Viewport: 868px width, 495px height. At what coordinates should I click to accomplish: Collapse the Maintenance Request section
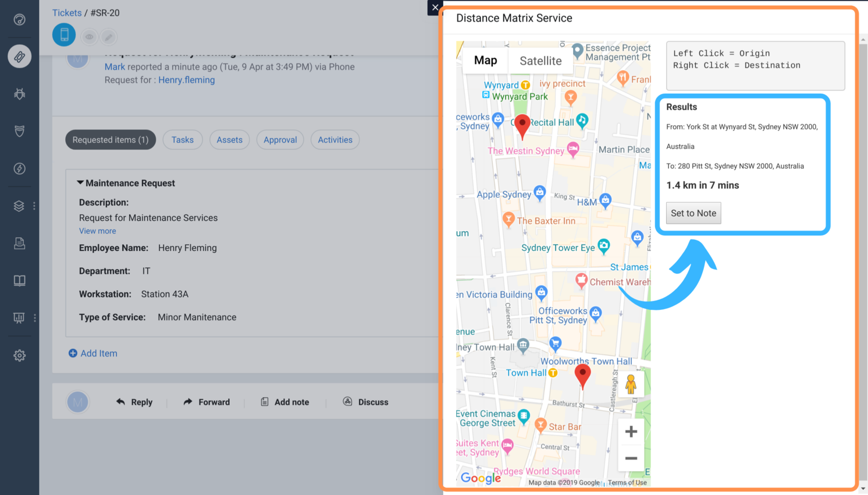pyautogui.click(x=81, y=182)
